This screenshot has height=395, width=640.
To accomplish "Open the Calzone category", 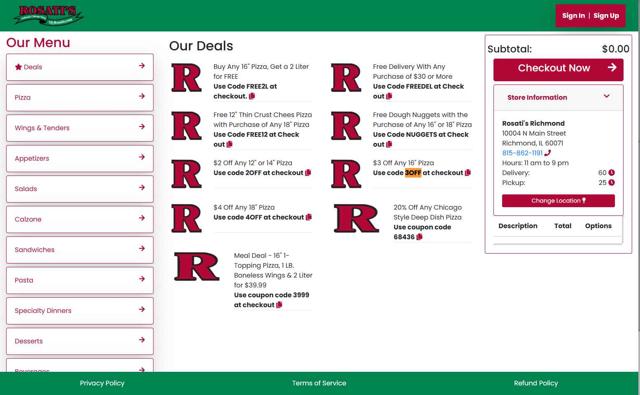I will (x=80, y=219).
